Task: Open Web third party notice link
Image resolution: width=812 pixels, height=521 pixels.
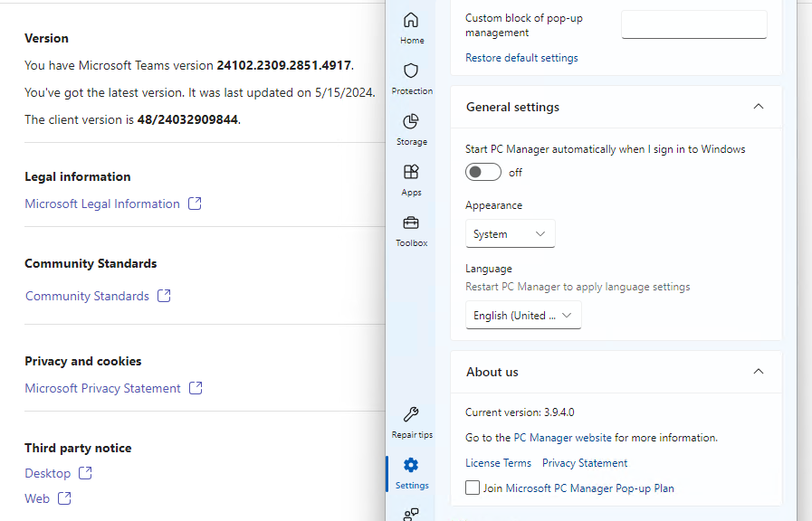Action: (x=37, y=497)
